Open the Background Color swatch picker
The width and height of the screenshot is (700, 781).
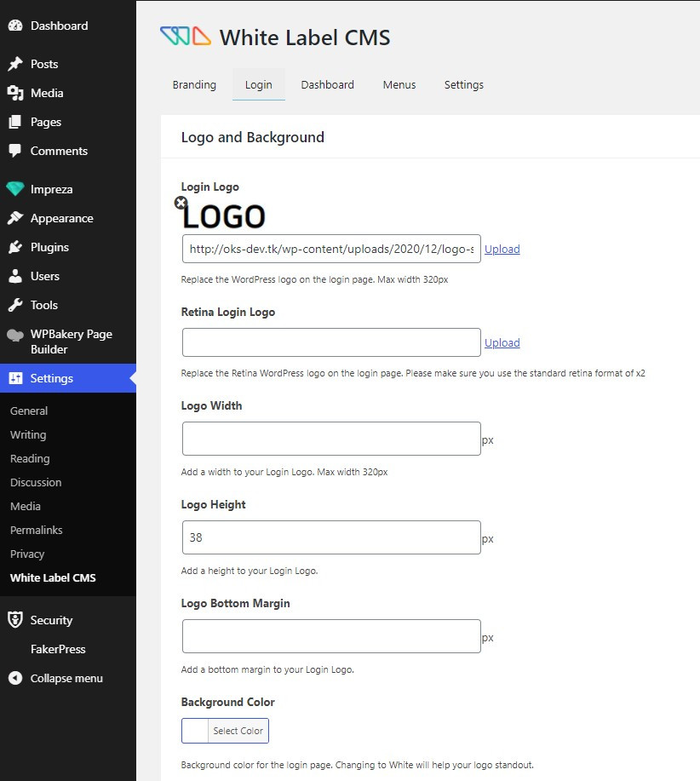point(195,731)
